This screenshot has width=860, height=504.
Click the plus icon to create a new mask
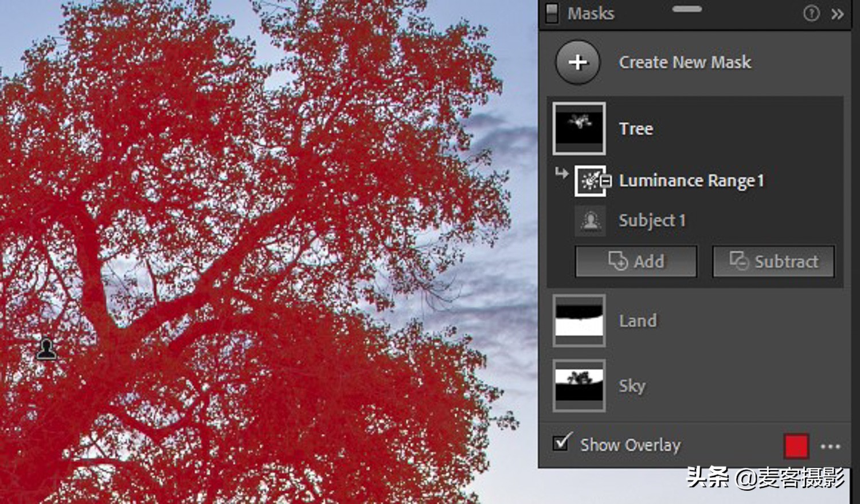(578, 62)
